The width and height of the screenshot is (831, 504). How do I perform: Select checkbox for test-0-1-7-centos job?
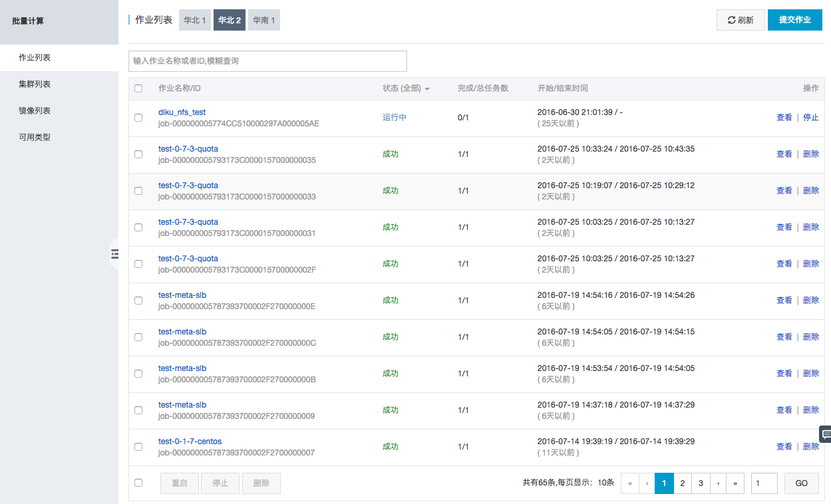pos(138,447)
